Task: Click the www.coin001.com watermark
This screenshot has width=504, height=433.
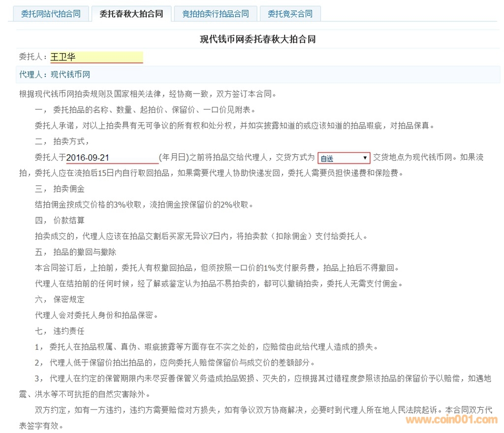Action: [x=451, y=420]
